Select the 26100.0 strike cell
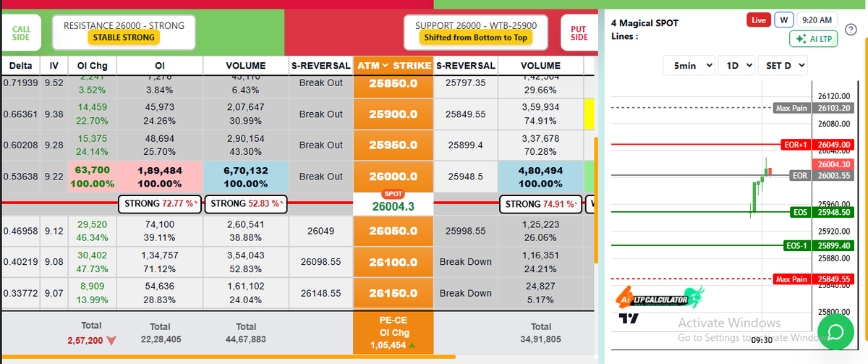Viewport: 868px width, 364px height. 393,262
